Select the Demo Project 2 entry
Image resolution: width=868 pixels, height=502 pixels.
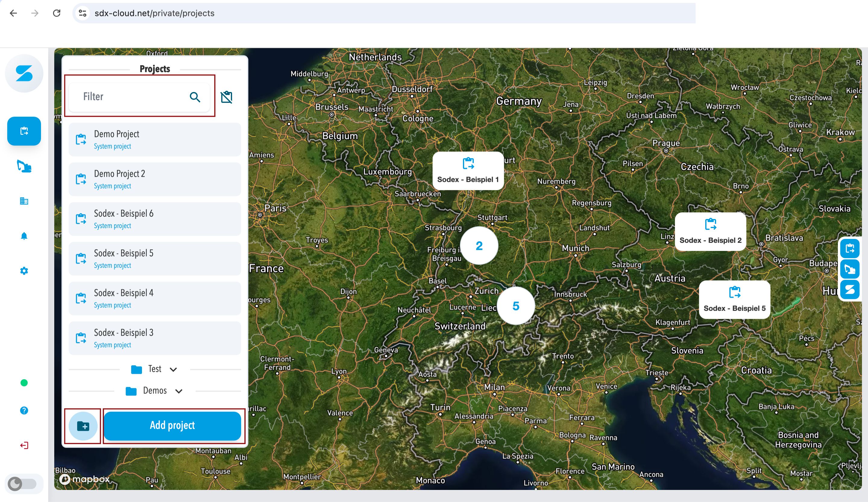point(155,179)
